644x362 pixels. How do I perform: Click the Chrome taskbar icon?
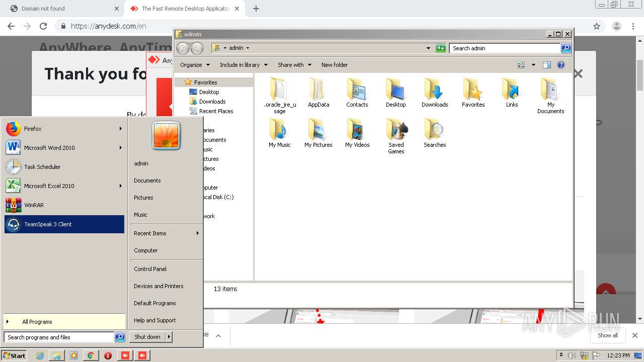pos(91,355)
